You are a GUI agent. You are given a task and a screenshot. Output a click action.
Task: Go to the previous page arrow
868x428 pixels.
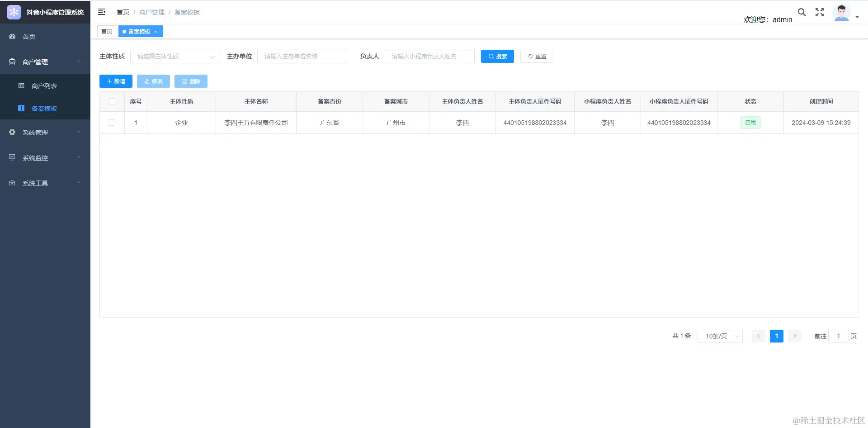pos(759,336)
